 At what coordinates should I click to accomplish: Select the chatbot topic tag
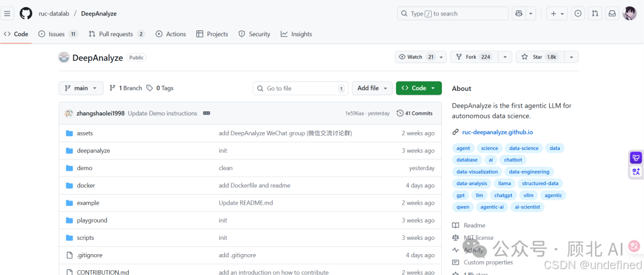[x=513, y=160]
